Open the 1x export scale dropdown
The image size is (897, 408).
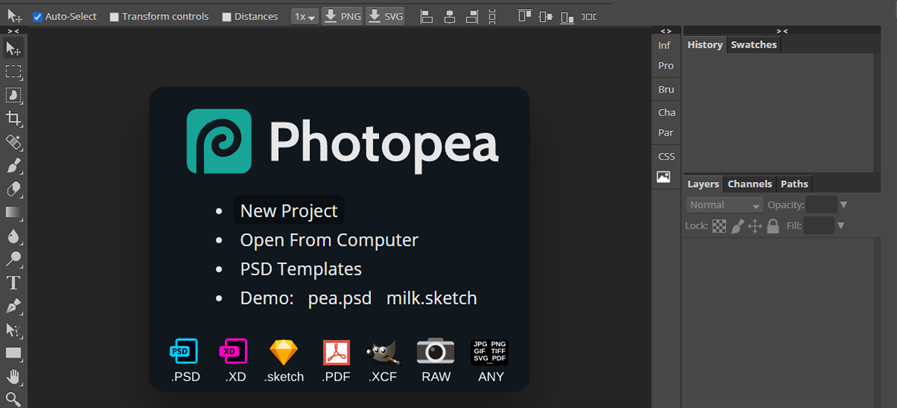point(305,17)
